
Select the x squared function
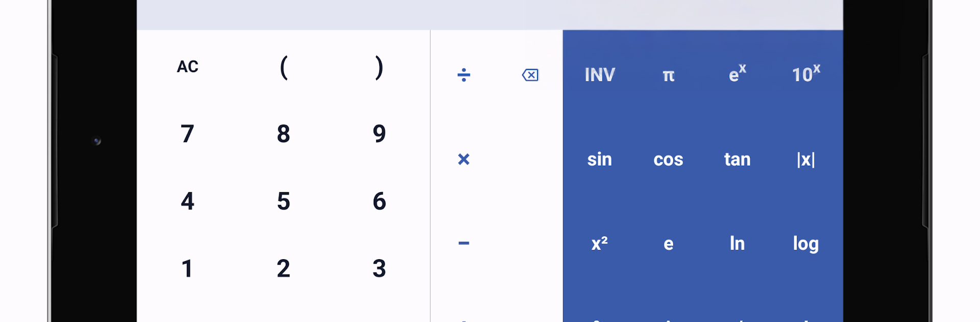599,243
